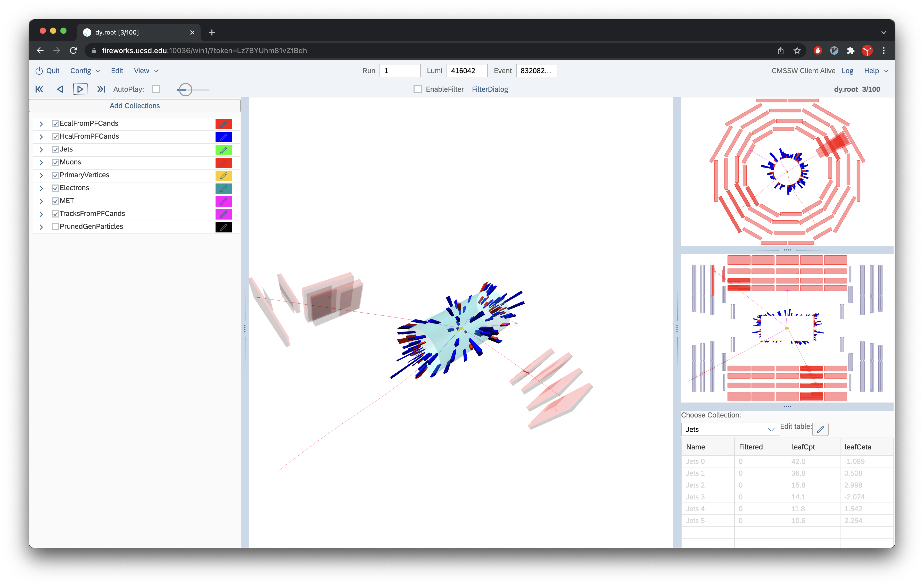Toggle the PrimaryVertices checkbox
Viewport: 924px width, 586px height.
click(x=55, y=175)
